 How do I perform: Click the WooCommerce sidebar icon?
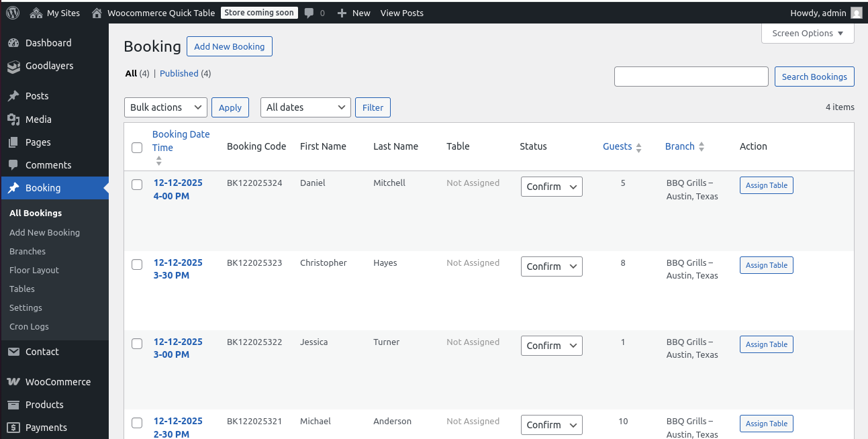[13, 382]
